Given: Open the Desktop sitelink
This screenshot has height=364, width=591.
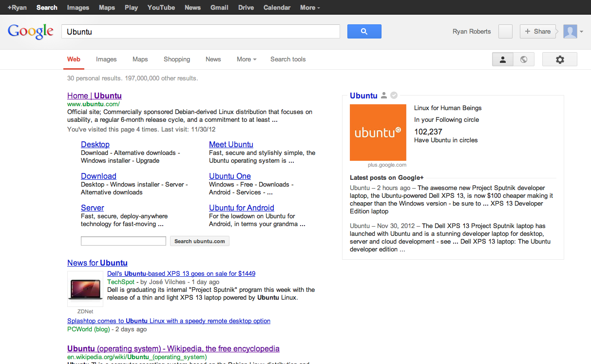Looking at the screenshot, I should pyautogui.click(x=95, y=144).
